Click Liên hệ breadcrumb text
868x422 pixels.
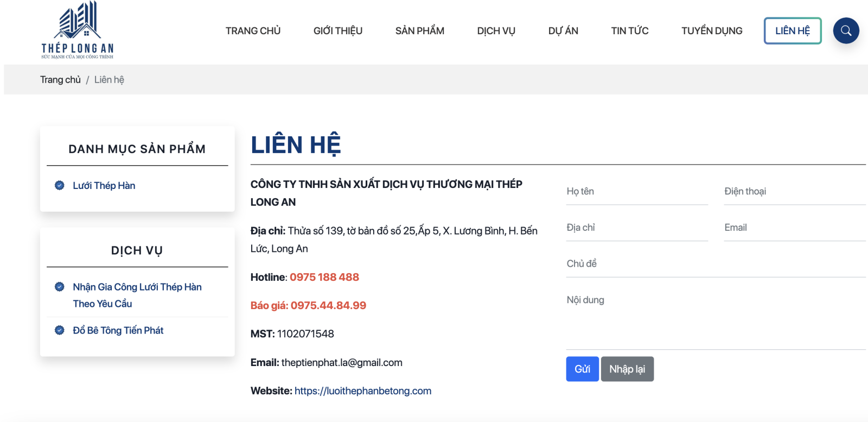[109, 80]
